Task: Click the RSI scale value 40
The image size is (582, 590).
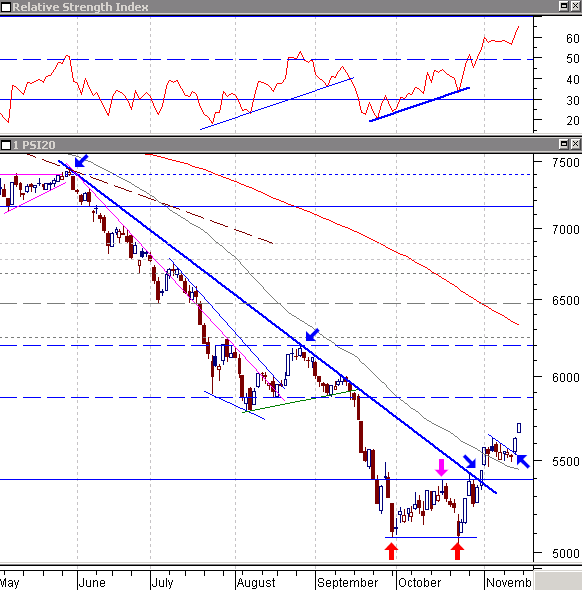Action: click(572, 80)
